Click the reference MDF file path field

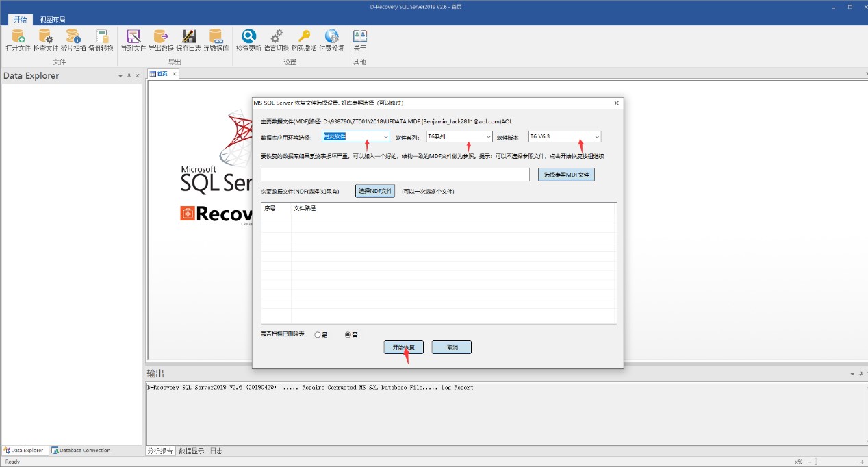coord(395,175)
